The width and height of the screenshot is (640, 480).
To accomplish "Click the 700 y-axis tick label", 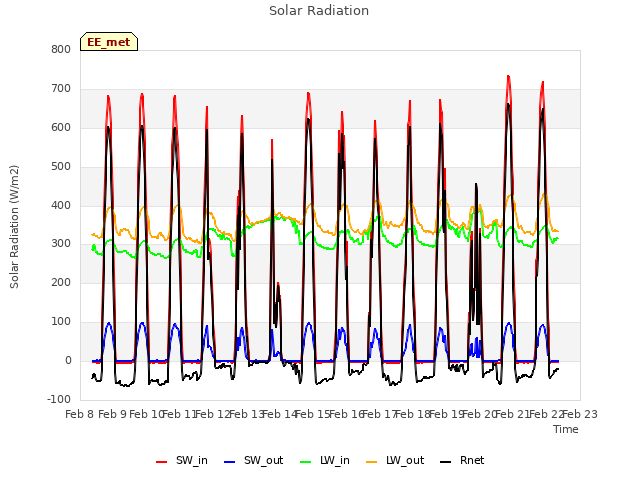I will tap(61, 89).
